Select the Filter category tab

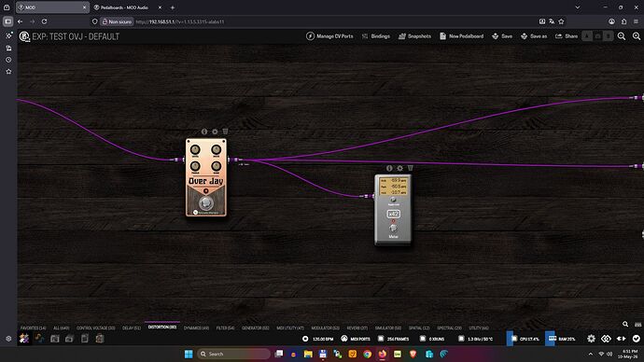click(225, 327)
